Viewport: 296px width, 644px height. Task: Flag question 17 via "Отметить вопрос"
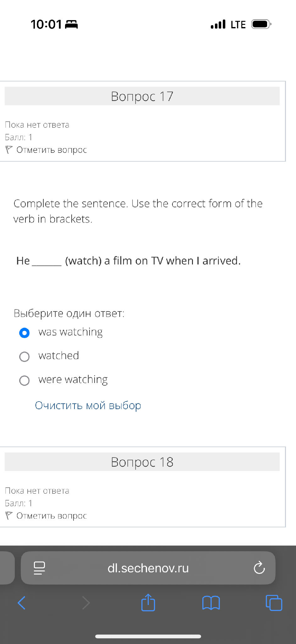click(52, 150)
